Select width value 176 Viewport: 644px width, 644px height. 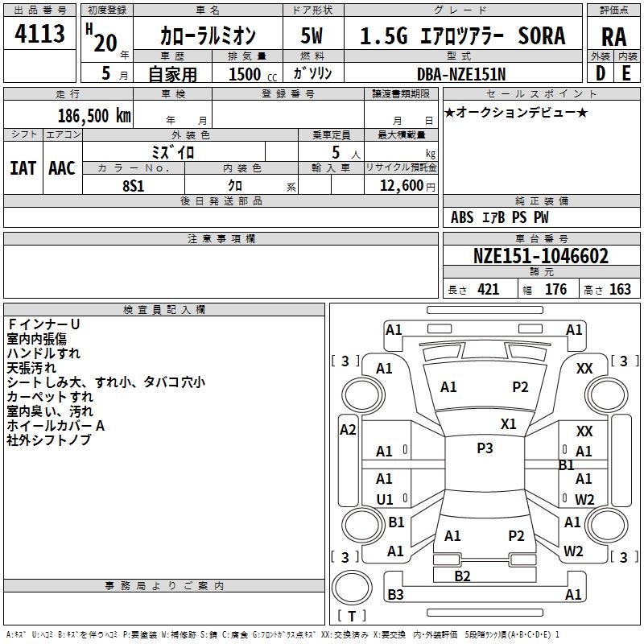click(555, 289)
